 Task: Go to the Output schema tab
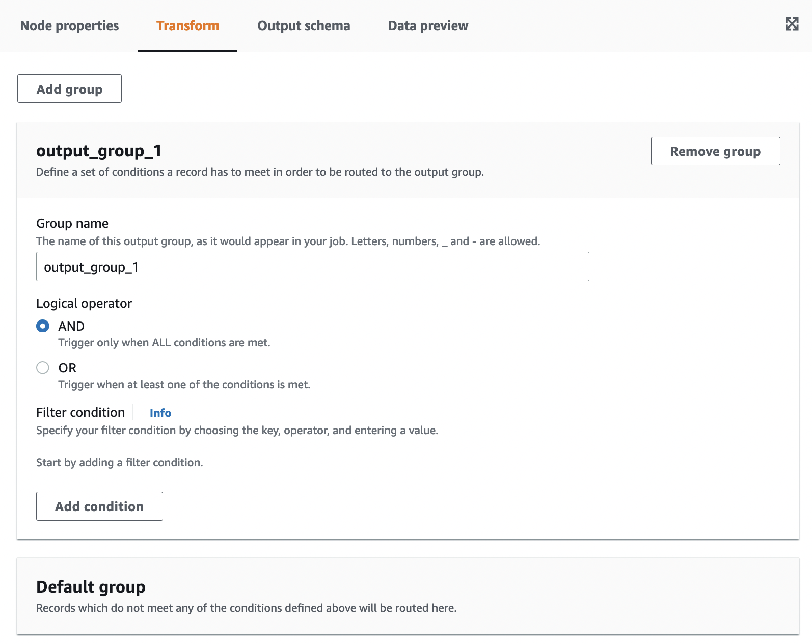304,26
